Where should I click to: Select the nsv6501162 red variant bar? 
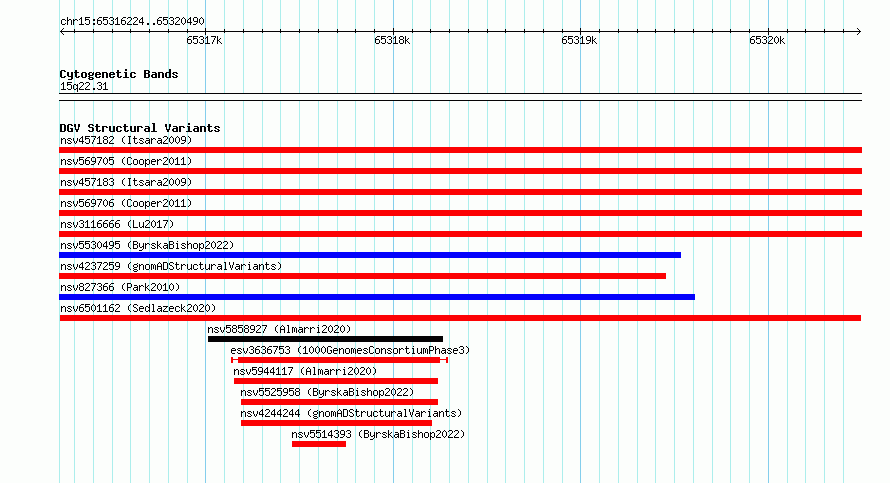click(x=460, y=318)
